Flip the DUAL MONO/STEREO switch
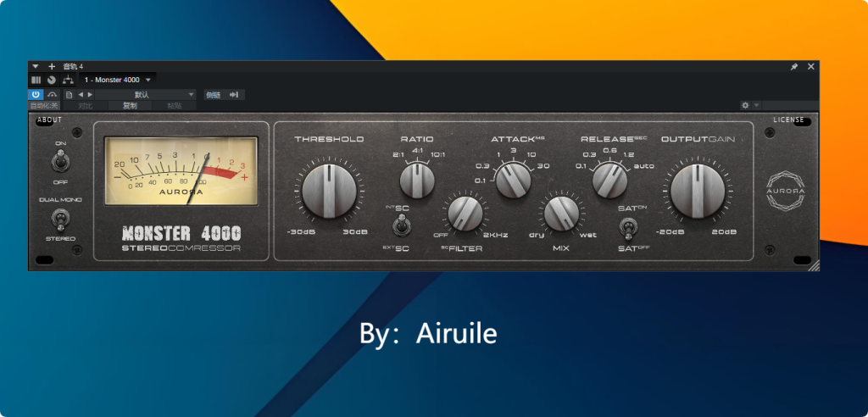This screenshot has width=868, height=417. (60, 220)
